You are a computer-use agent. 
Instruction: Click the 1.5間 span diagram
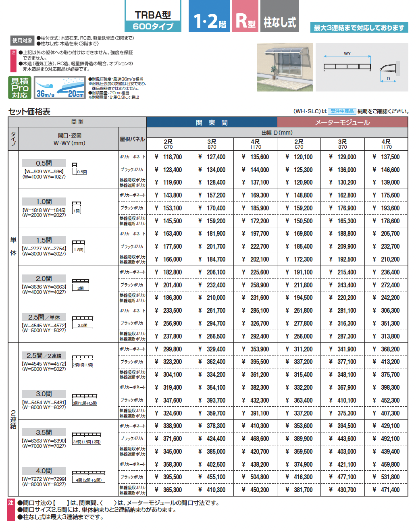(79, 246)
